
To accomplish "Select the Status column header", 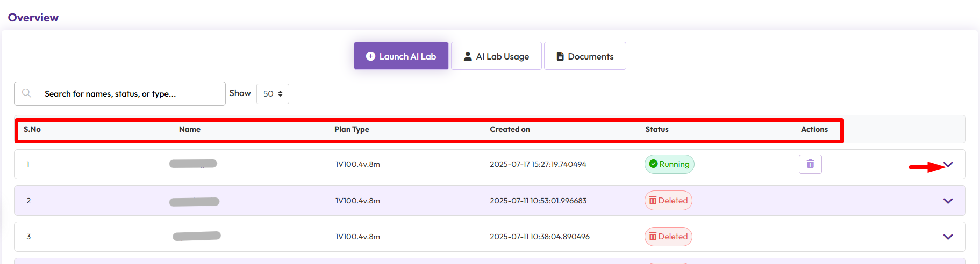I will (657, 129).
